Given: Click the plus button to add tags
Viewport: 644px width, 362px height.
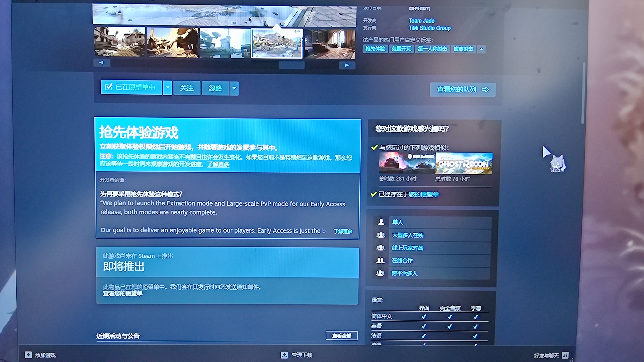Looking at the screenshot, I should point(481,49).
